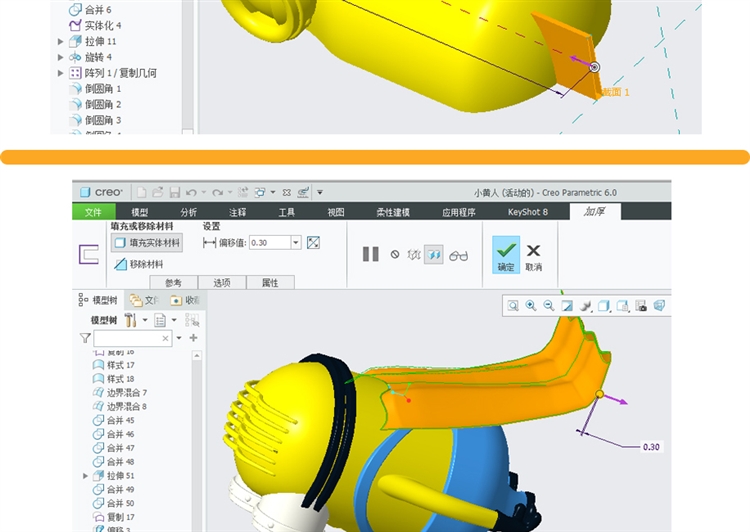Open the 选项 panel tab
Image resolution: width=750 pixels, height=532 pixels.
pyautogui.click(x=222, y=283)
